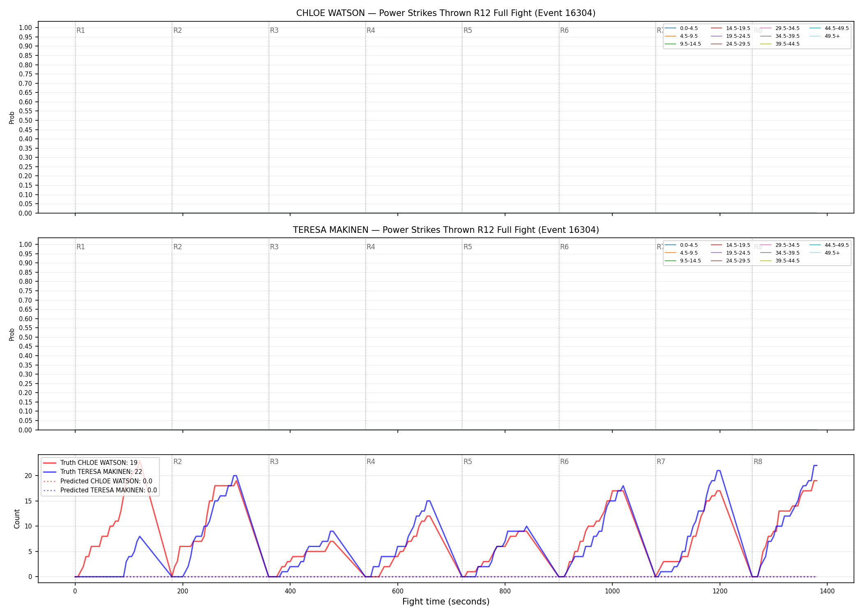
Task: Click the R5 label in Chloe Watson chart
Action: (x=468, y=30)
